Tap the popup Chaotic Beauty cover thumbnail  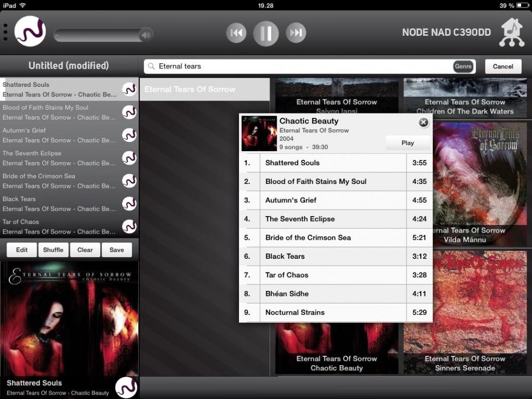tap(259, 133)
